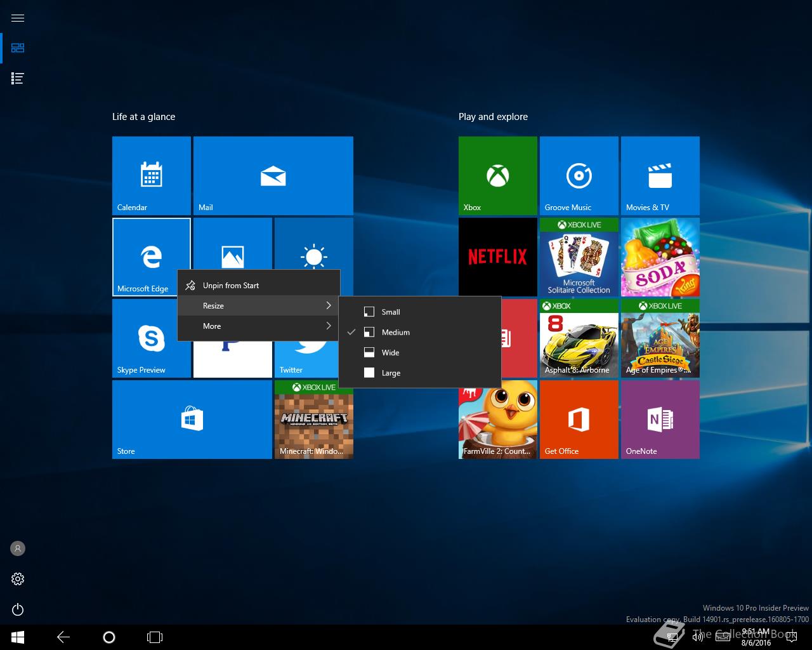Open the touch keyboard tray icon
Image resolution: width=812 pixels, height=650 pixels.
(723, 637)
